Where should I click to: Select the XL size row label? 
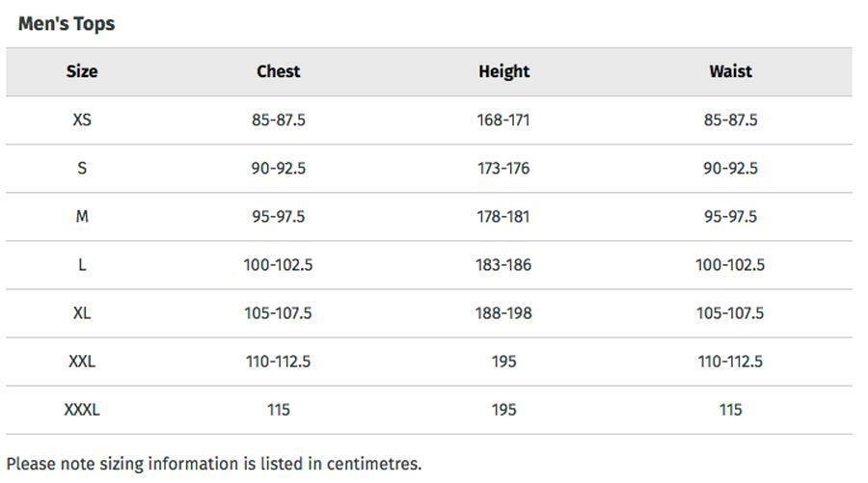pyautogui.click(x=82, y=313)
